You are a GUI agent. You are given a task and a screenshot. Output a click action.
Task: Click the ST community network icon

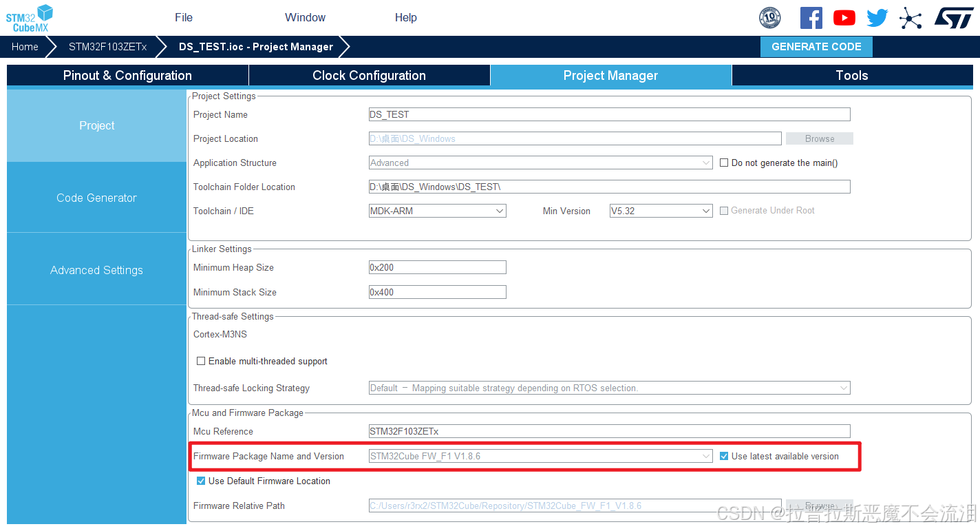pos(910,18)
